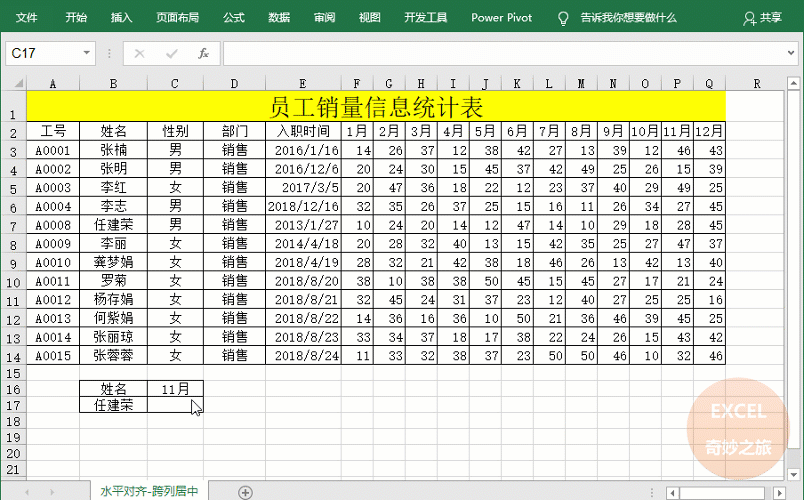Click header cell 12月
Image resolution: width=804 pixels, height=500 pixels.
pos(709,131)
